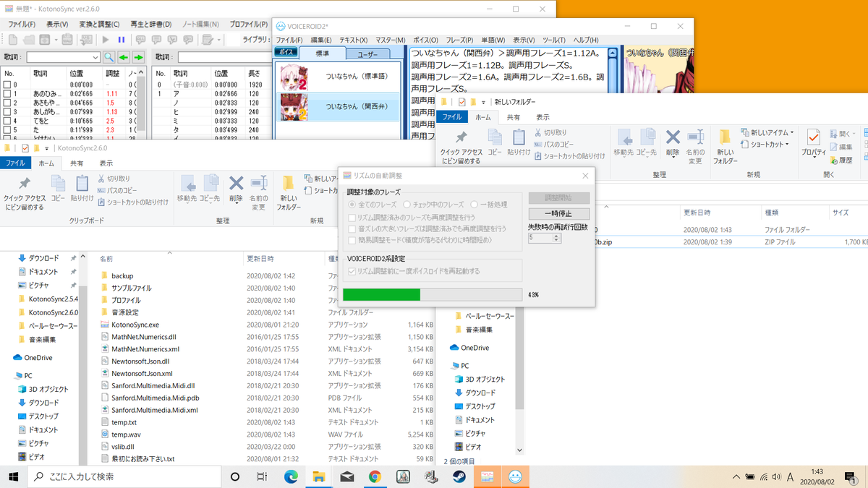Select the 全てのフレーズ radio button
The image size is (868, 488).
(352, 205)
